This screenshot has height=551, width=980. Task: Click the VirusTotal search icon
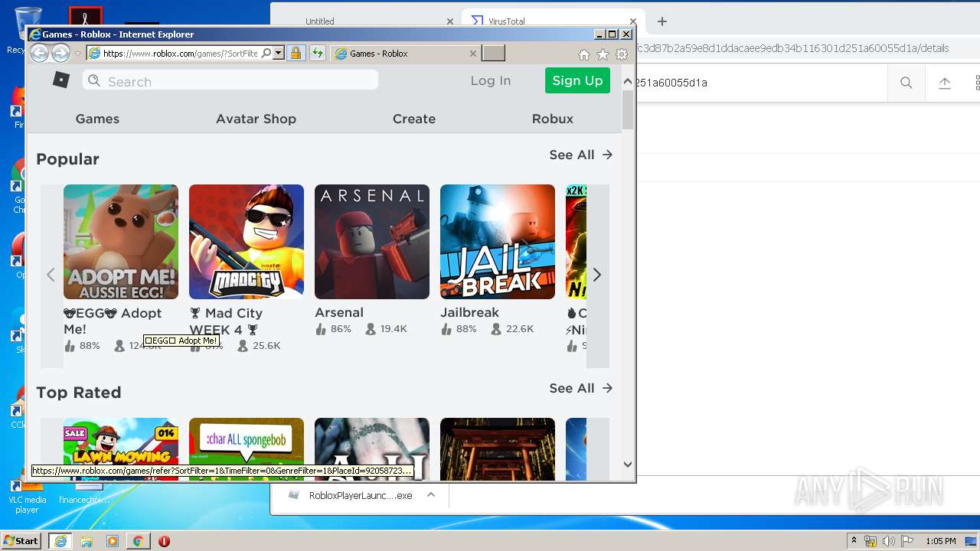pyautogui.click(x=906, y=83)
